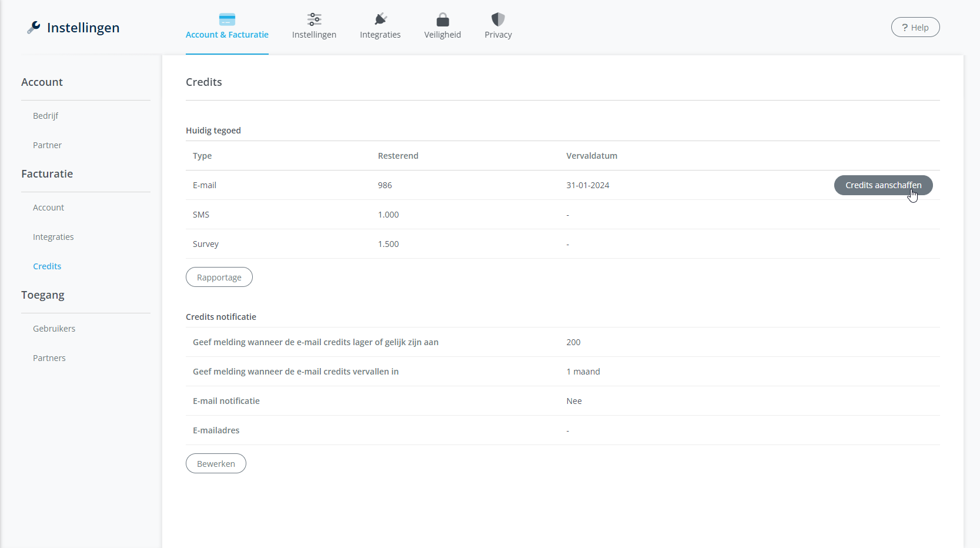
Task: Switch to the Veiligheid tab label
Action: click(443, 35)
